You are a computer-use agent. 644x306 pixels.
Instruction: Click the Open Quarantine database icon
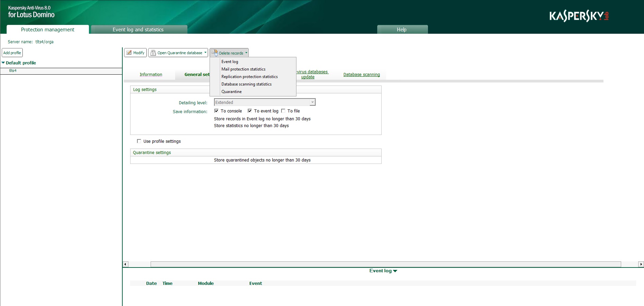(x=153, y=53)
